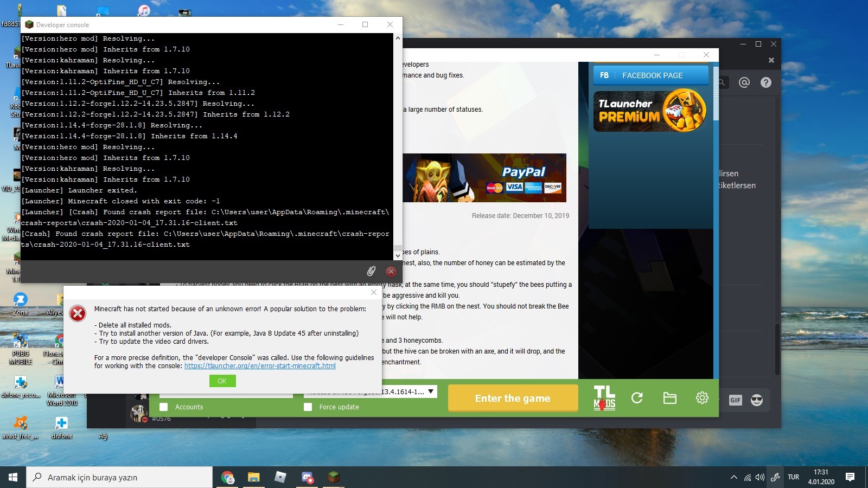Click the "Launcher exited." console line
This screenshot has width=868, height=488.
click(79, 190)
